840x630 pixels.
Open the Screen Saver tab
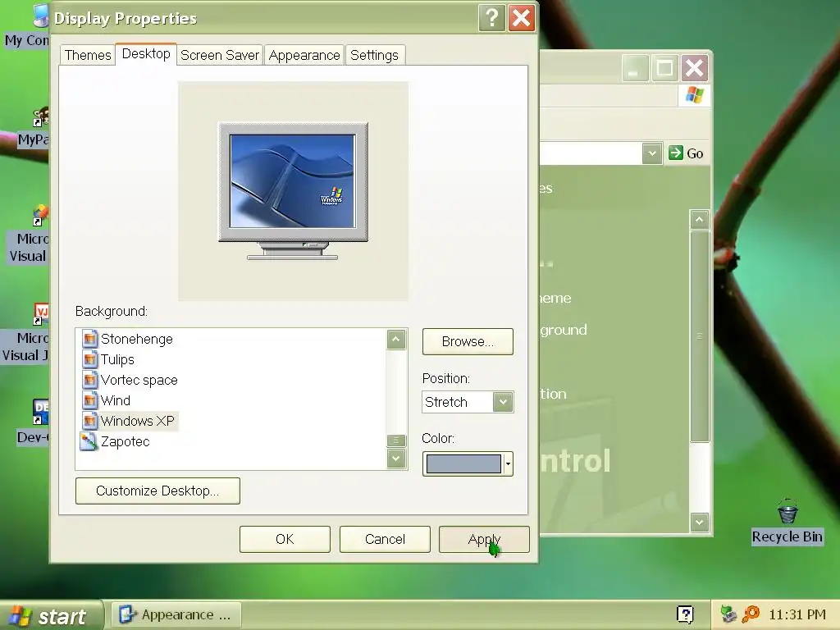(x=220, y=55)
